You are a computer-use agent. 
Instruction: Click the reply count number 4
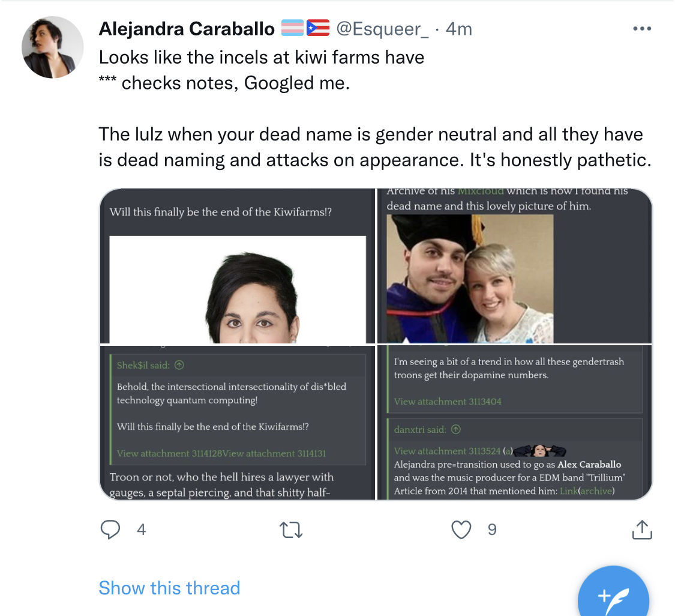click(x=141, y=530)
